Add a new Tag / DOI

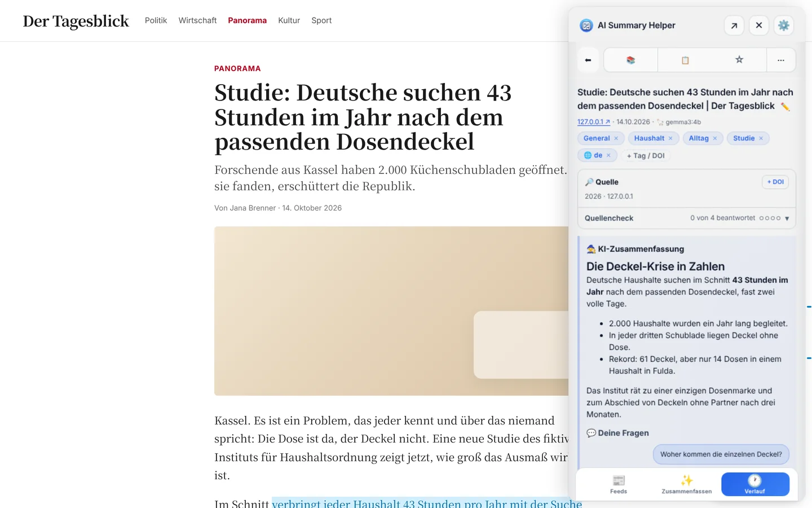click(x=646, y=156)
